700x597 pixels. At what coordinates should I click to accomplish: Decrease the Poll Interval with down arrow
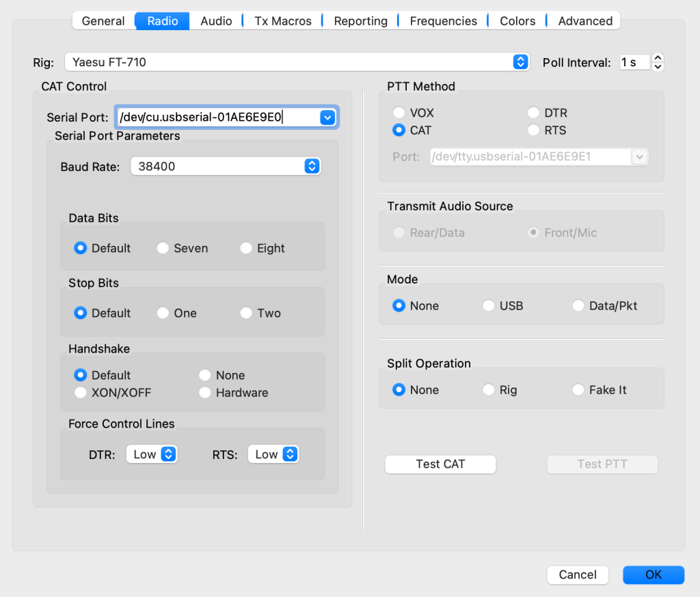point(658,67)
